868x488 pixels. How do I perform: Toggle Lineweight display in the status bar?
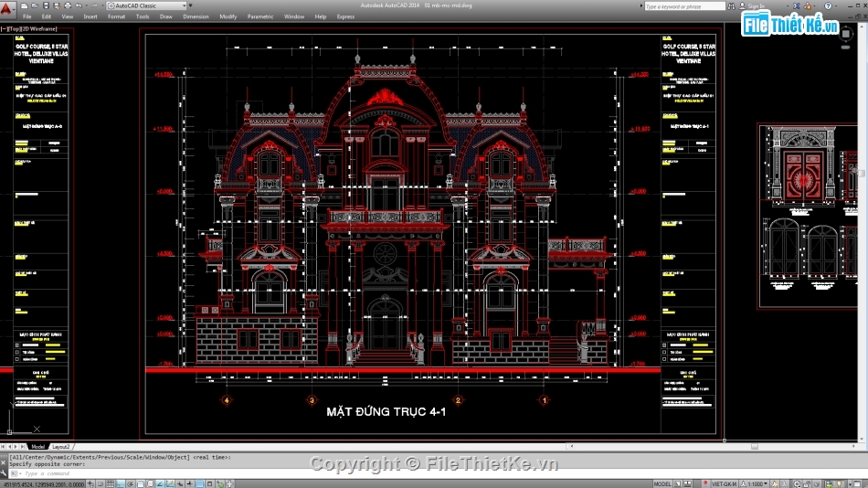tap(189, 484)
